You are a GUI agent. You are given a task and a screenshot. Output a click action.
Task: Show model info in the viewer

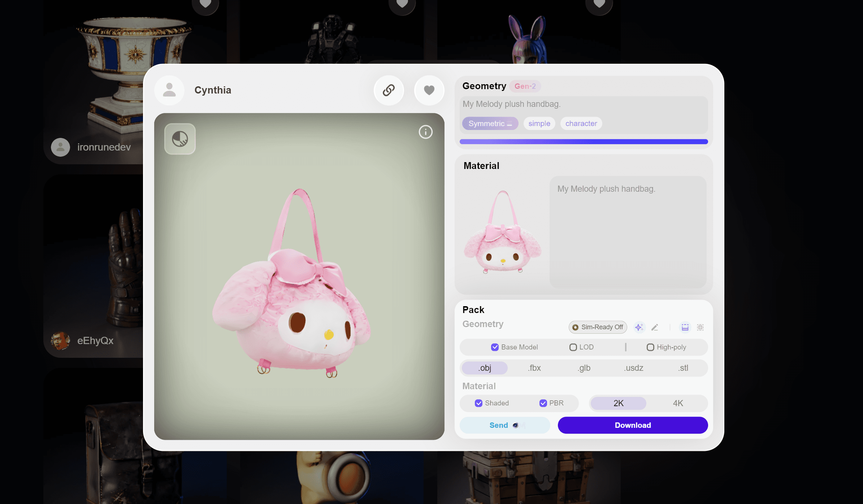pos(425,132)
